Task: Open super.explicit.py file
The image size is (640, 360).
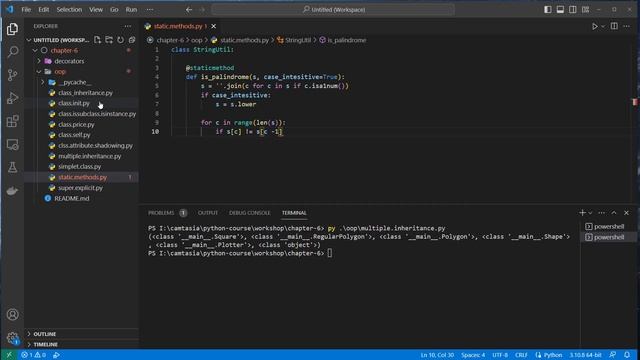Action: point(80,188)
